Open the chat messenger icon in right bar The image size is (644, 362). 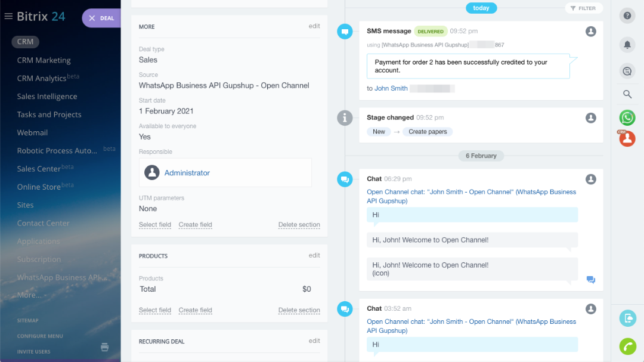pyautogui.click(x=627, y=71)
